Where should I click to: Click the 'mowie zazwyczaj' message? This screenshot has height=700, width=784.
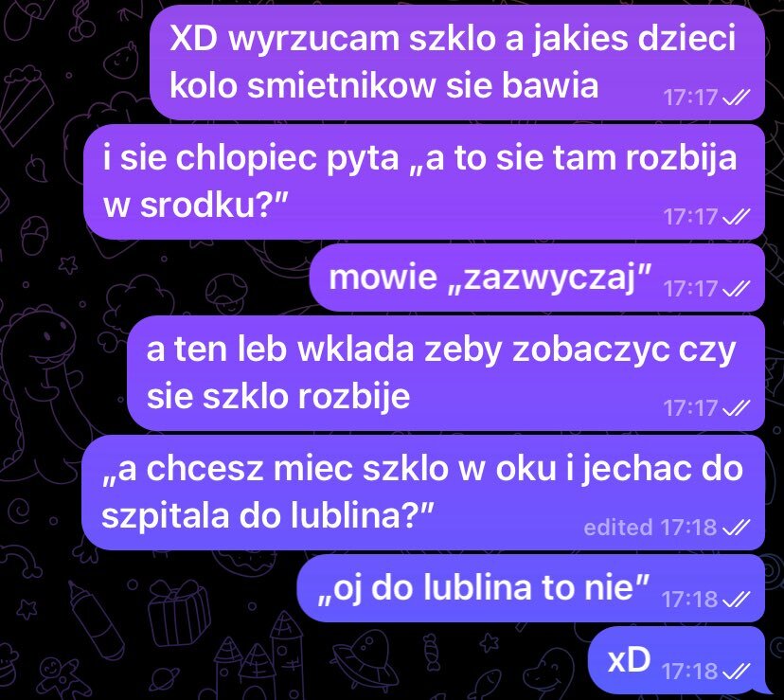pyautogui.click(x=537, y=278)
